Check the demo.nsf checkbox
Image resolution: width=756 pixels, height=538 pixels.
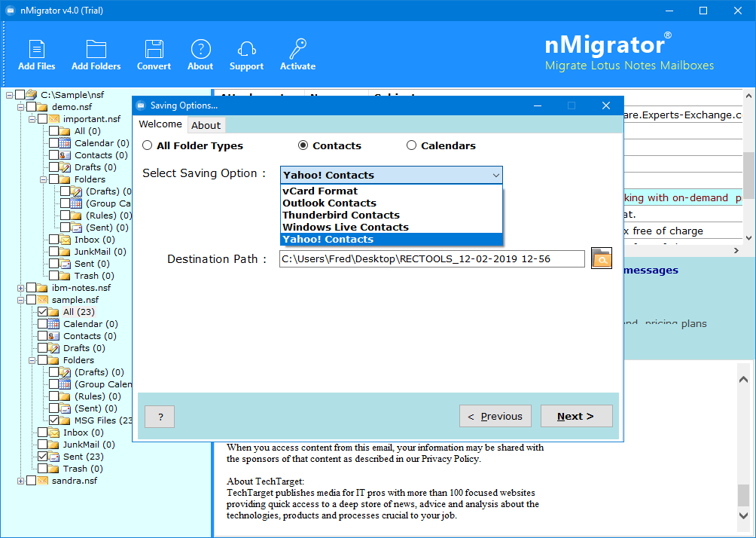[x=32, y=107]
